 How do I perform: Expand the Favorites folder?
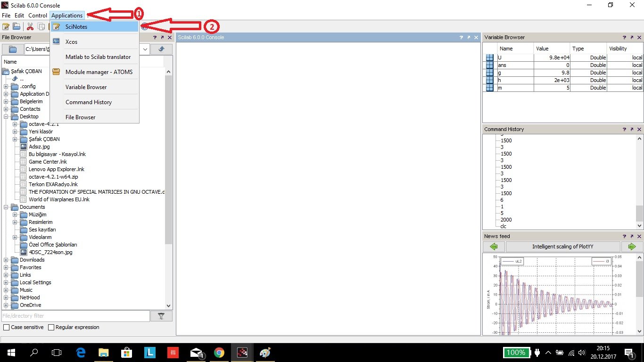6,267
